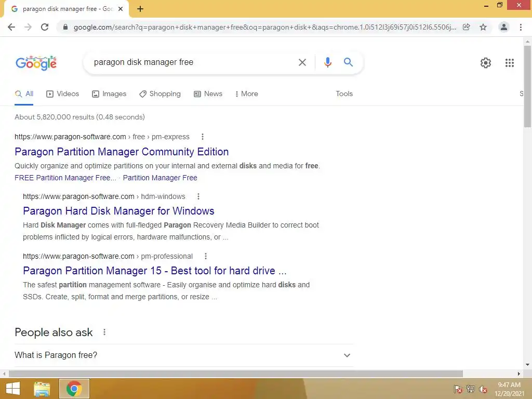Bookmark this page with the star icon
This screenshot has width=532, height=399.
click(x=483, y=27)
